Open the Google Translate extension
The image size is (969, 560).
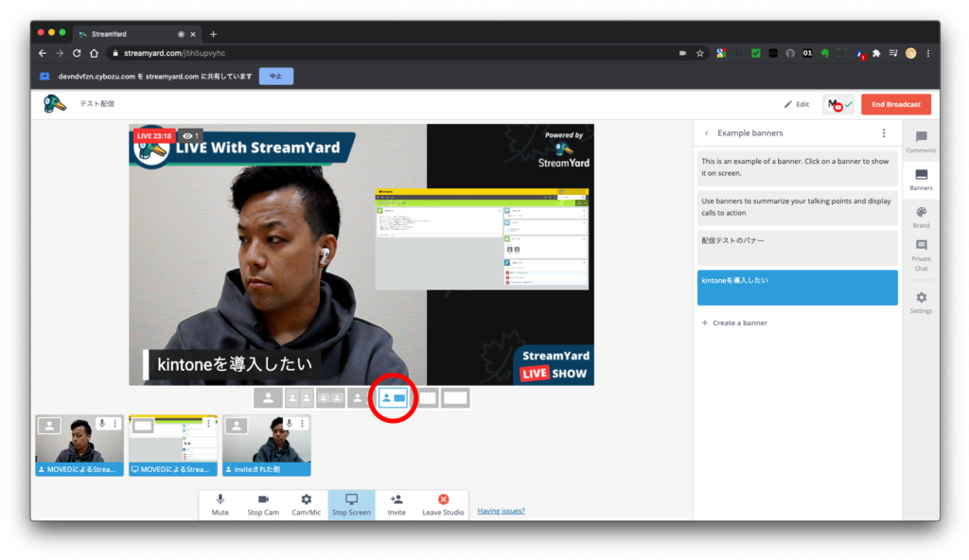[x=721, y=53]
